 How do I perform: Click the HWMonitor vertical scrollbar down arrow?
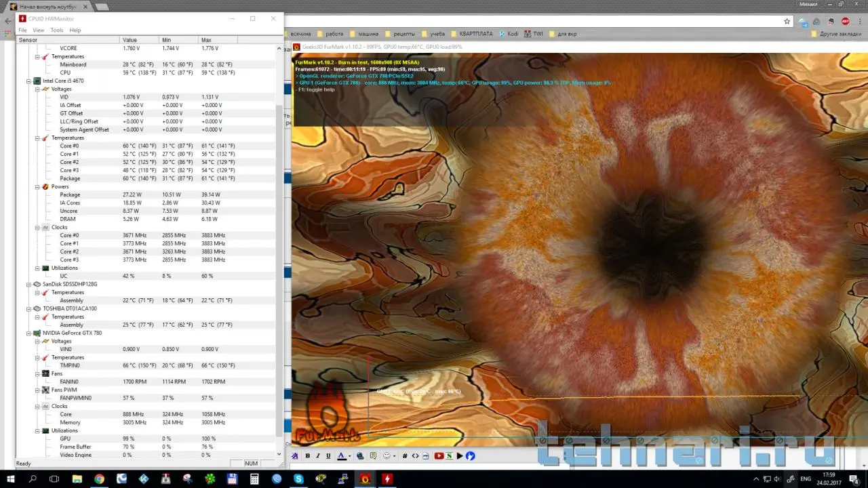(279, 454)
